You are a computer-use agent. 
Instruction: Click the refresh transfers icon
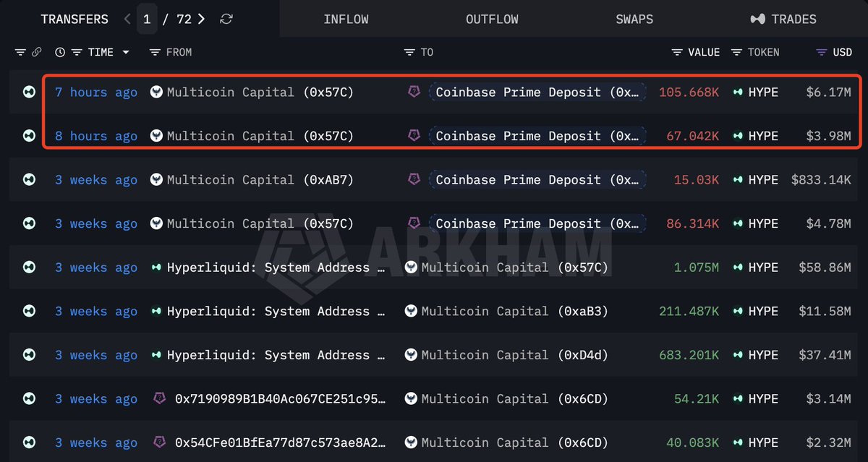[226, 20]
